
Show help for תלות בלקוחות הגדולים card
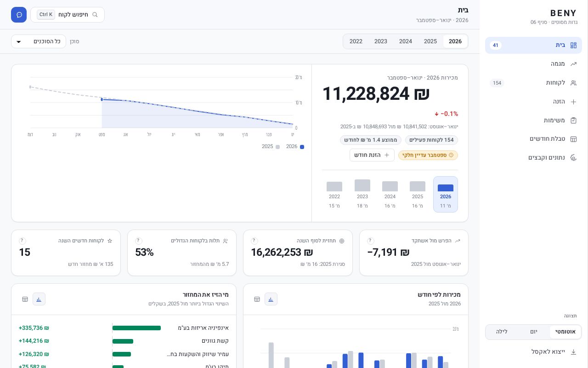click(139, 241)
